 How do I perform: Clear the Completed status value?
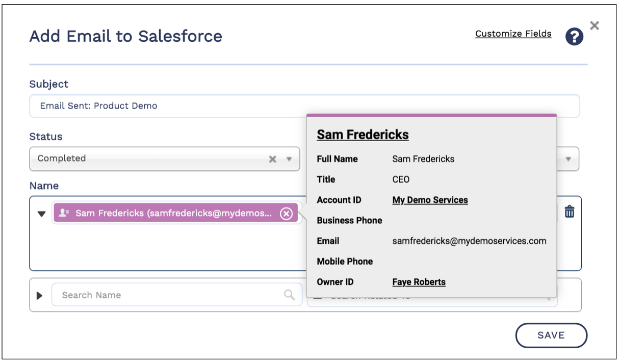click(x=273, y=159)
